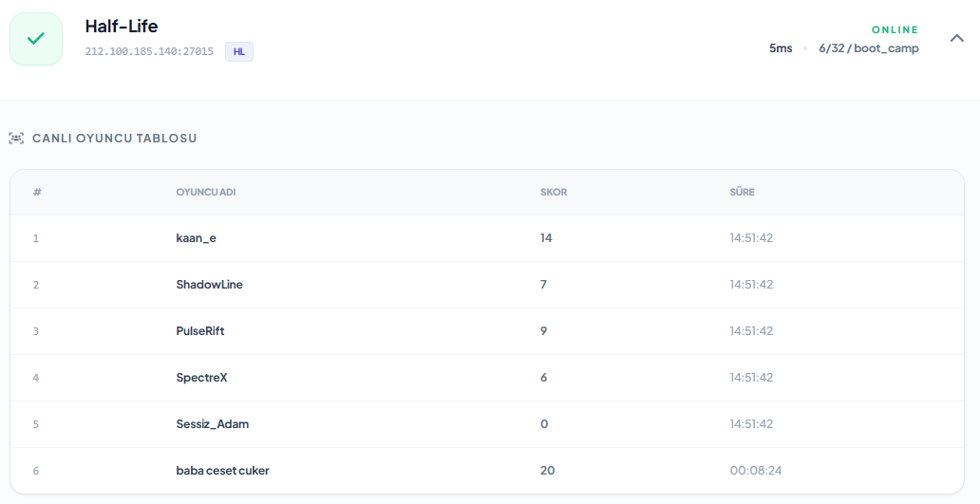The image size is (980, 504).
Task: Select player PulseRift in table
Action: (x=200, y=331)
